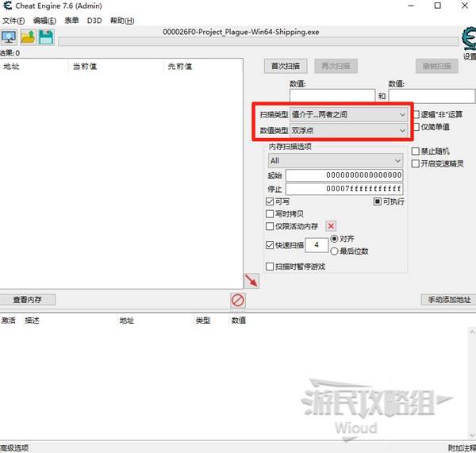Click the red X next to 仅限活动内存
The image size is (476, 453).
pos(332,226)
